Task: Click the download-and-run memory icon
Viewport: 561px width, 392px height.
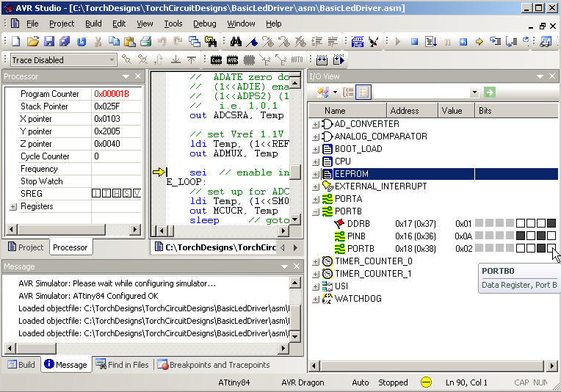Action: 339,59
